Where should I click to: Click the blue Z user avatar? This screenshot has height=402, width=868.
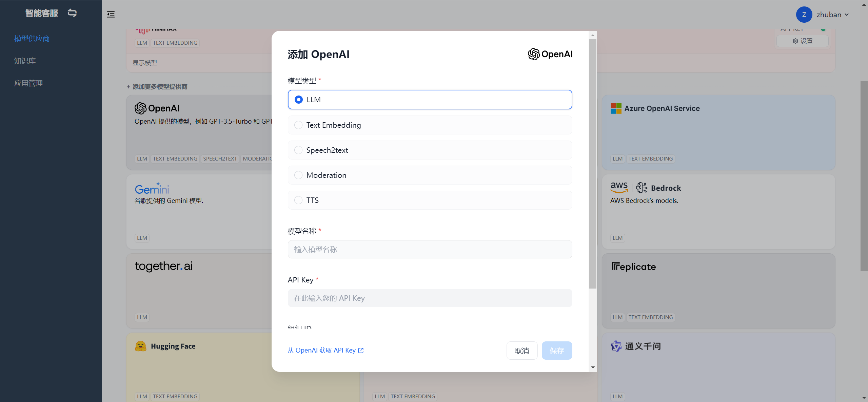tap(804, 15)
